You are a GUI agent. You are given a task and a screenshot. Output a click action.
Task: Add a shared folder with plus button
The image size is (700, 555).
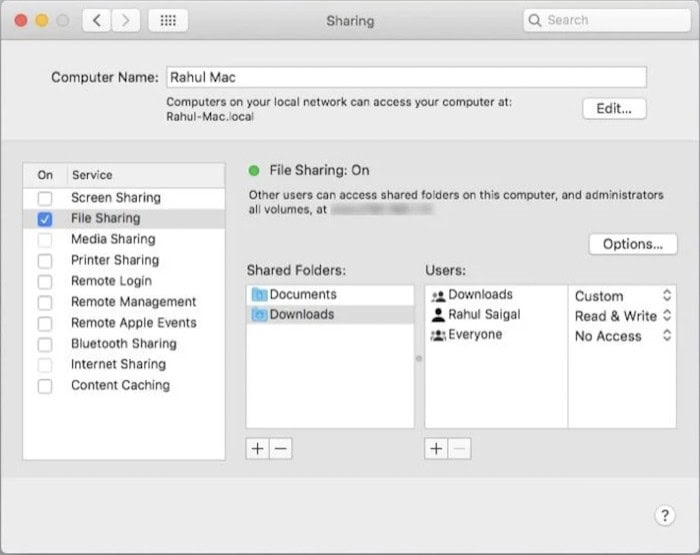point(258,448)
